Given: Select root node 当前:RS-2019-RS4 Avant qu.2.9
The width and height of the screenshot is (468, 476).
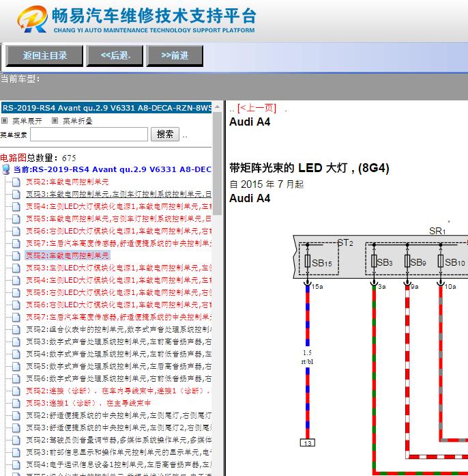Looking at the screenshot, I should tap(112, 169).
